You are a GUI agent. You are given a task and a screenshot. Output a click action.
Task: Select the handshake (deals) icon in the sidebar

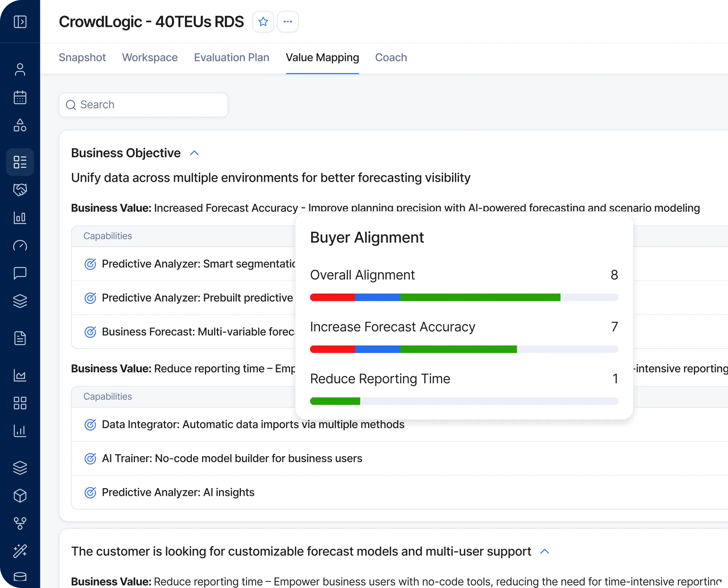[20, 190]
